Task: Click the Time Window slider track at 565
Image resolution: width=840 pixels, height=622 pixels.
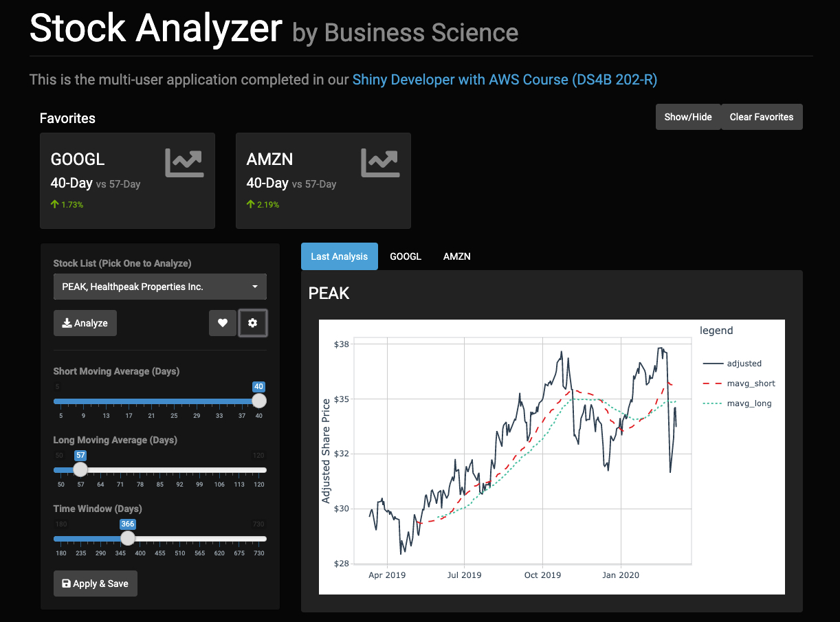Action: 201,539
